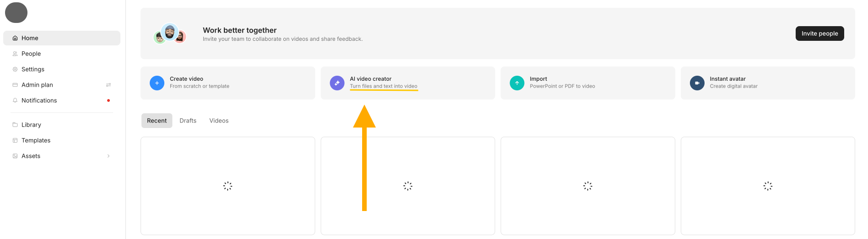This screenshot has height=239, width=868.
Task: Click the Settings gear icon in sidebar
Action: [x=15, y=69]
